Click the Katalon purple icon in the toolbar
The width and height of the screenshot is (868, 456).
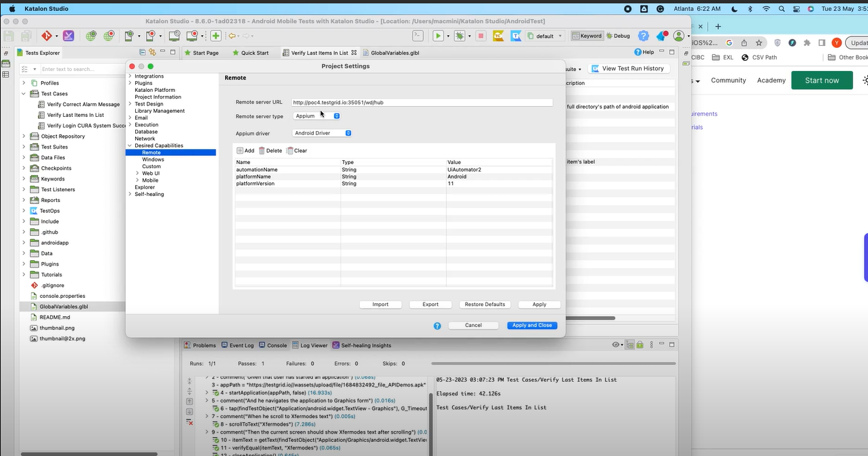68,36
